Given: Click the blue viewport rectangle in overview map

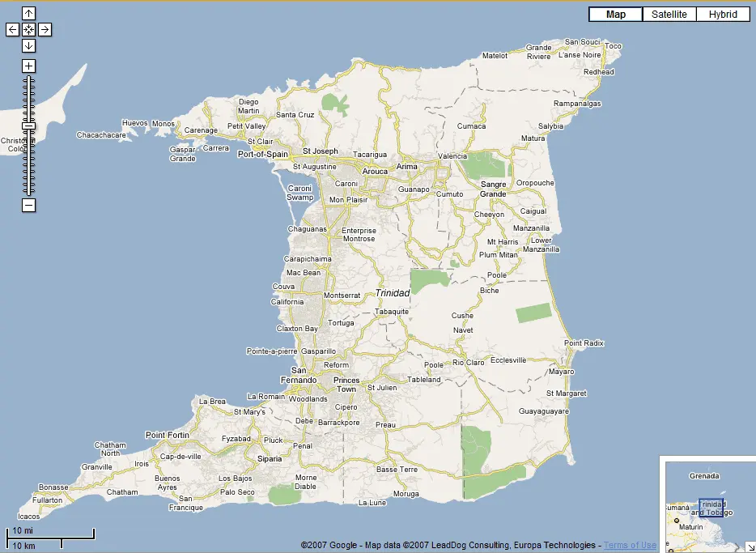Looking at the screenshot, I should 711,508.
